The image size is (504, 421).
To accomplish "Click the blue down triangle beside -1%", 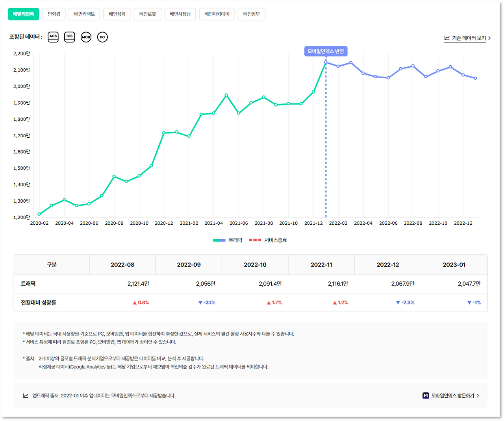I will (469, 303).
